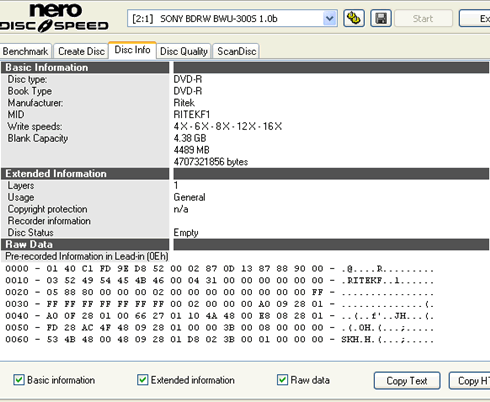Select the RITEKF1 MID value

[192, 115]
